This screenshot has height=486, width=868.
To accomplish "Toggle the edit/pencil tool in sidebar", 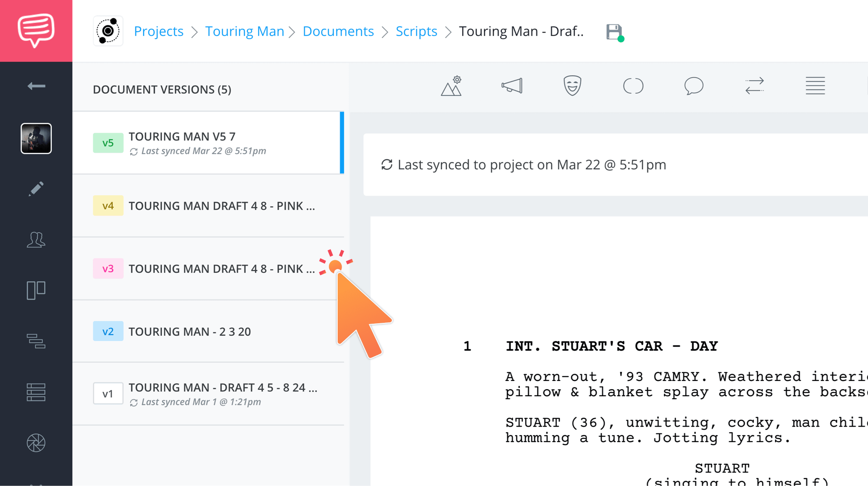I will [x=36, y=188].
